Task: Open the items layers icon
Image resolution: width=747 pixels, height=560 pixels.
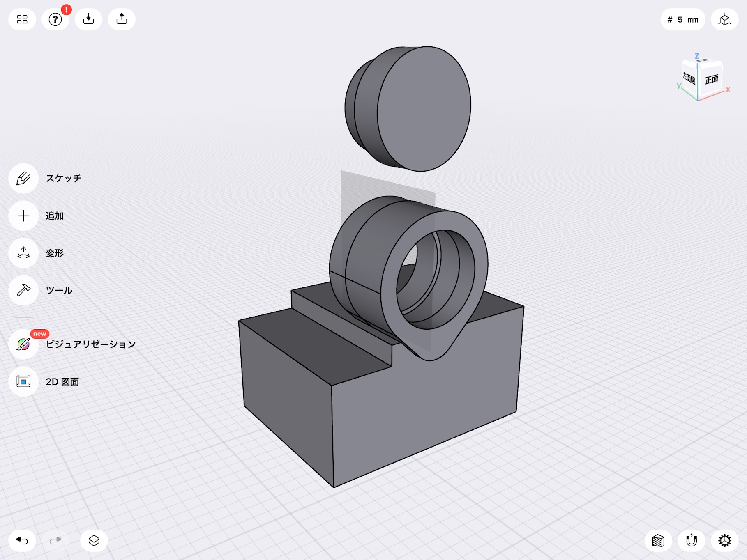Action: 94,540
